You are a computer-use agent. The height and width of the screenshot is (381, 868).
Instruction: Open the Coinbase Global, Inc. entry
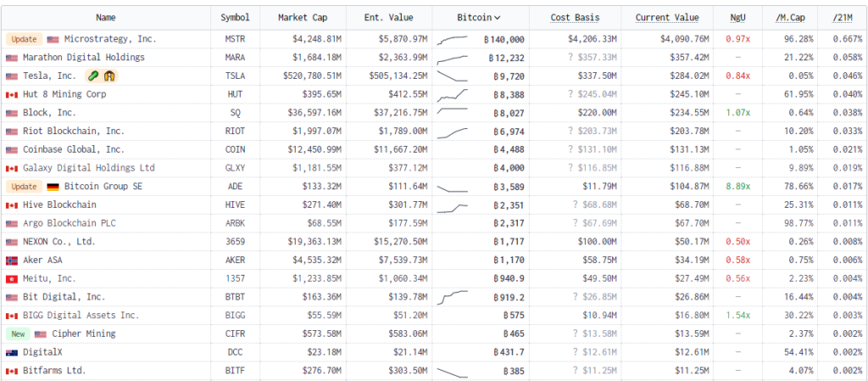click(x=73, y=150)
